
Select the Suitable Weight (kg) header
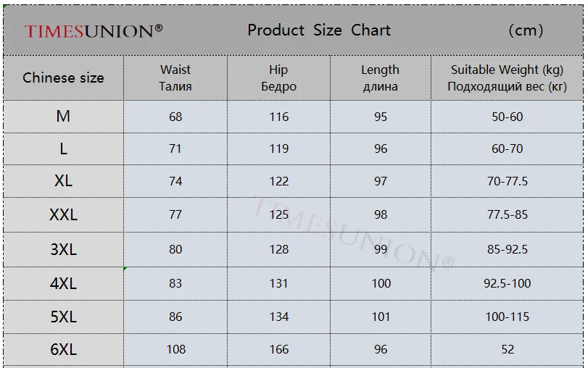coord(508,78)
